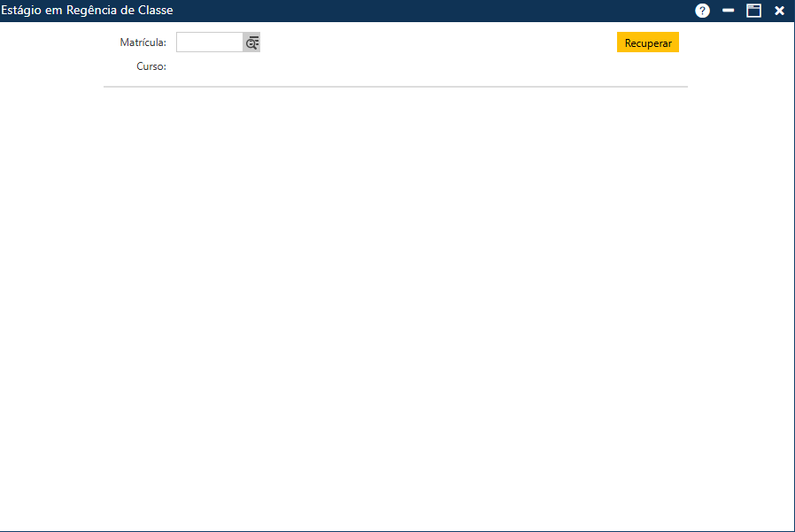Minimize the Estágio em Regência window
This screenshot has width=795, height=532.
(729, 11)
